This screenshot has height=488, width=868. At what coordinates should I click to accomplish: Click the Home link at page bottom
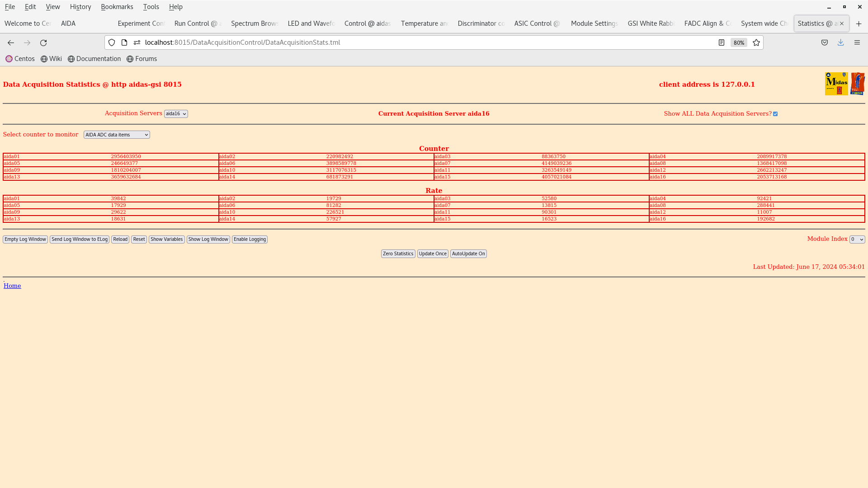[12, 286]
